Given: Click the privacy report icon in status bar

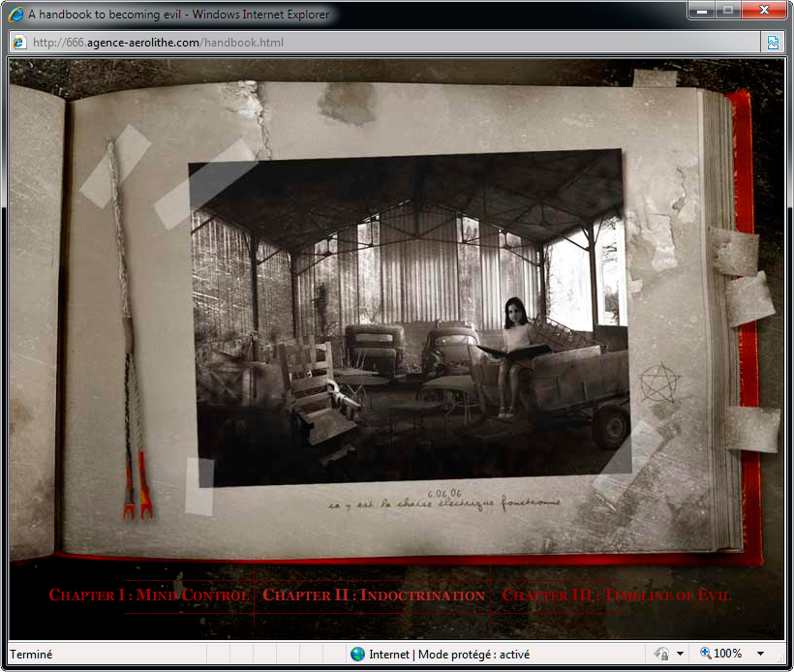Looking at the screenshot, I should 661,655.
